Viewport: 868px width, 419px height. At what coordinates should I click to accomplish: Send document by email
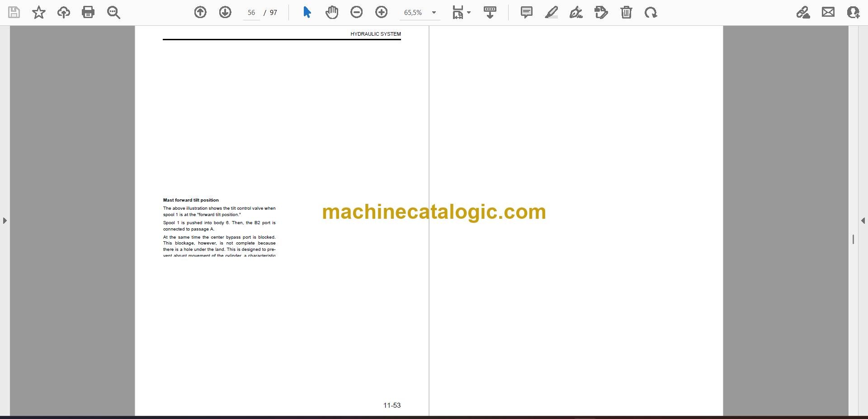click(x=828, y=12)
